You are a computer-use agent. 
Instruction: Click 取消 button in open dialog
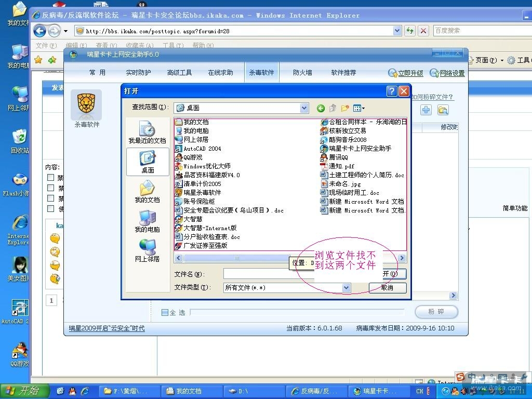coord(387,288)
